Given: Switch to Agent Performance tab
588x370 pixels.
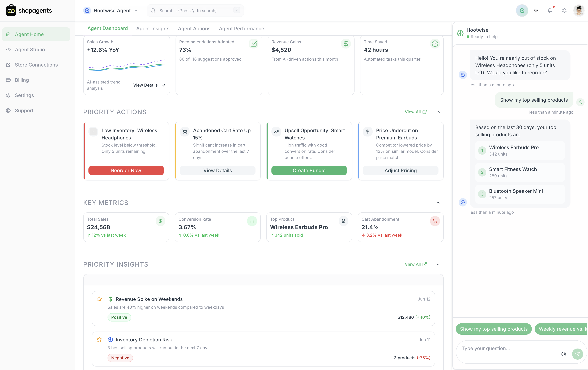Looking at the screenshot, I should pos(241,29).
